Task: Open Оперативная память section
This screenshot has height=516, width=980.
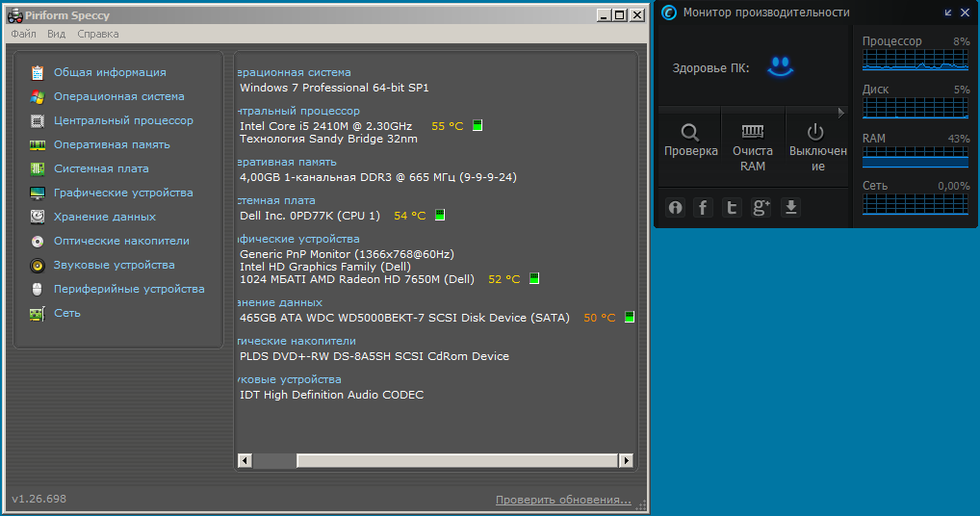Action: pos(112,145)
